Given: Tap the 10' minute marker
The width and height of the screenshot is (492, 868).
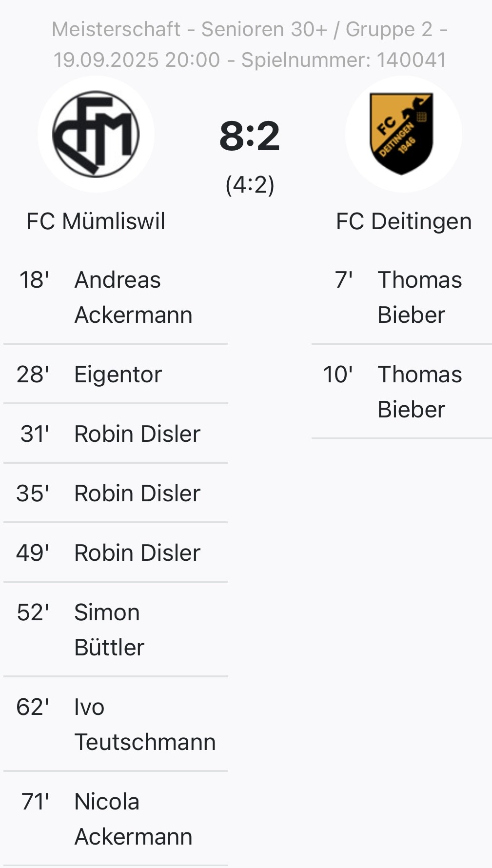Looking at the screenshot, I should (338, 375).
